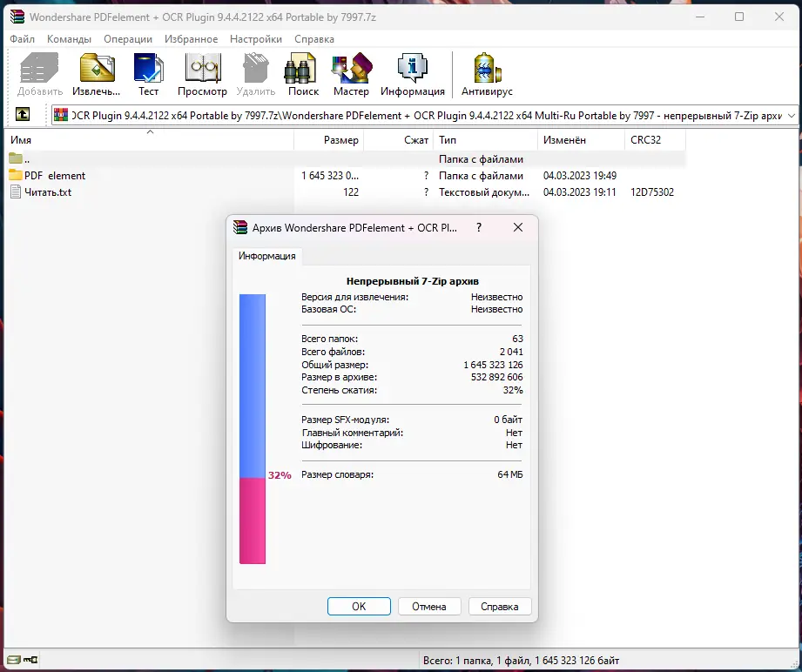Click the CRC32 value 12D75302
The width and height of the screenshot is (802, 672).
coord(652,192)
